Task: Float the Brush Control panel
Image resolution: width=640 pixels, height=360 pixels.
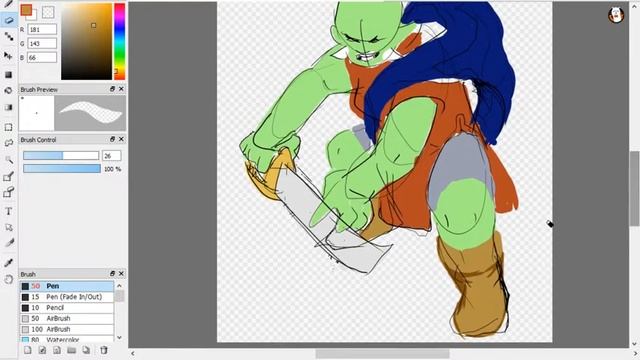Action: tap(112, 139)
